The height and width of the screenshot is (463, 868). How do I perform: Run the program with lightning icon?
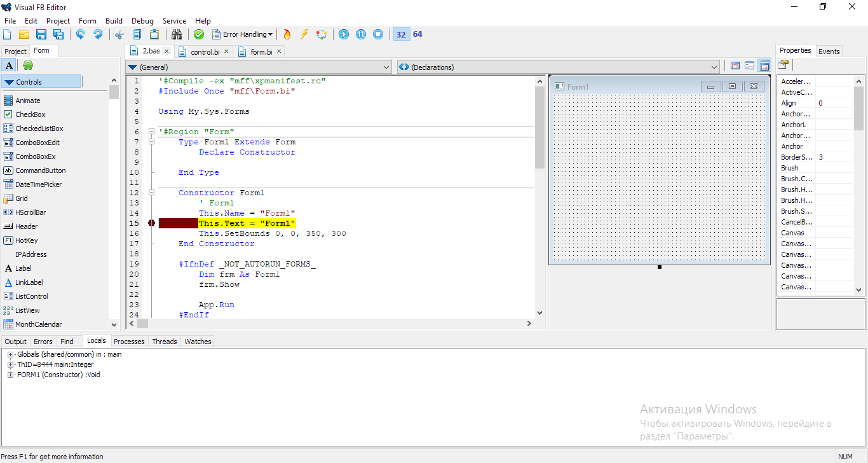(304, 34)
